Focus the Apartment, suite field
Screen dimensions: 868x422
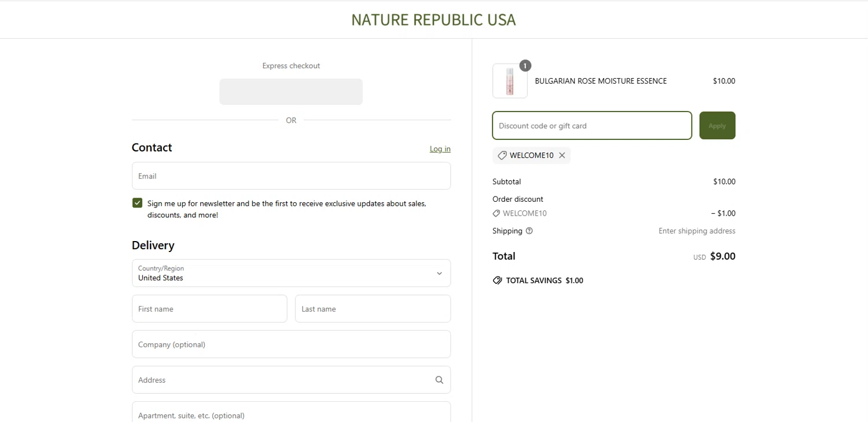tap(291, 413)
